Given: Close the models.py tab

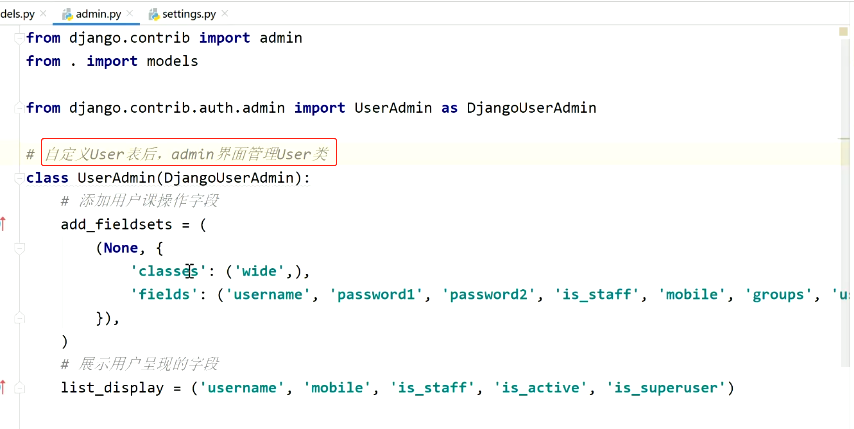Looking at the screenshot, I should [44, 14].
